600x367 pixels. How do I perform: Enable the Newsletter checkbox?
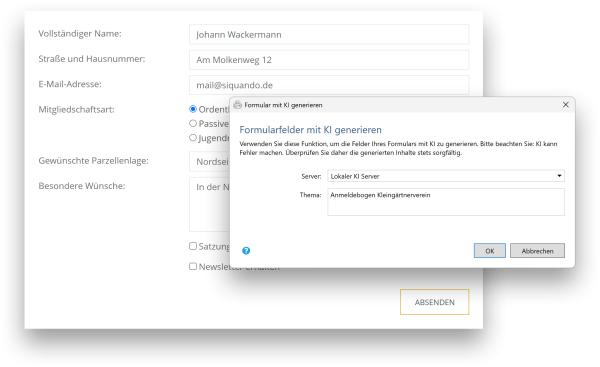point(193,266)
